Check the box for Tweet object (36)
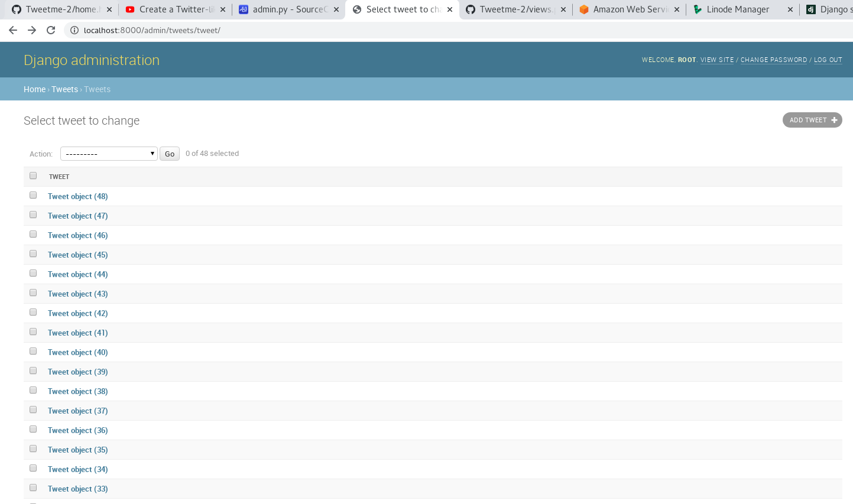Viewport: 853px width, 504px height. [x=33, y=429]
